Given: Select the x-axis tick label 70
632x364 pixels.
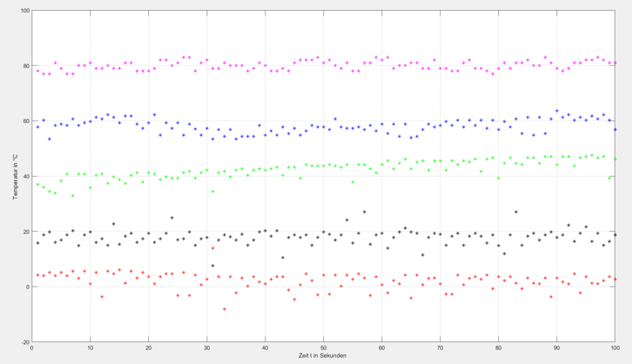Looking at the screenshot, I should click(440, 348).
